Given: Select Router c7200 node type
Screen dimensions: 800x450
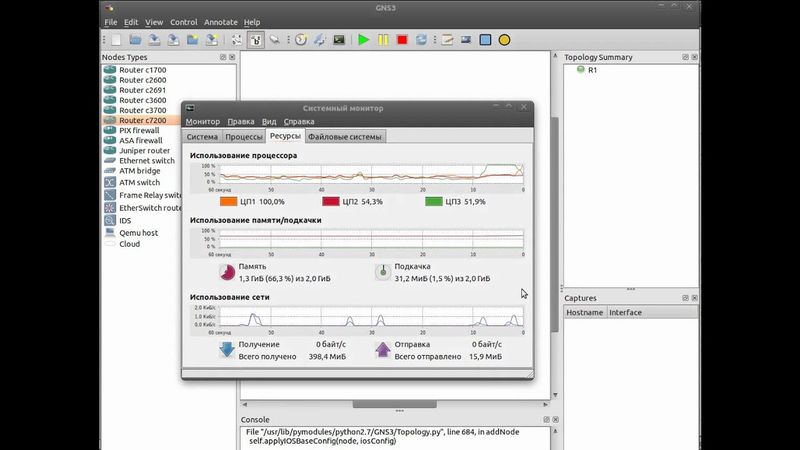Looking at the screenshot, I should 142,120.
